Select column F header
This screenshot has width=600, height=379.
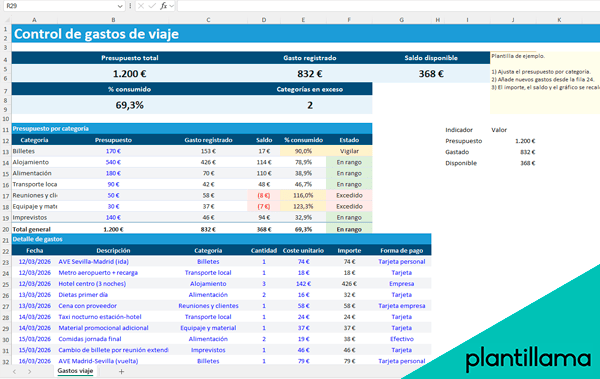pyautogui.click(x=349, y=20)
